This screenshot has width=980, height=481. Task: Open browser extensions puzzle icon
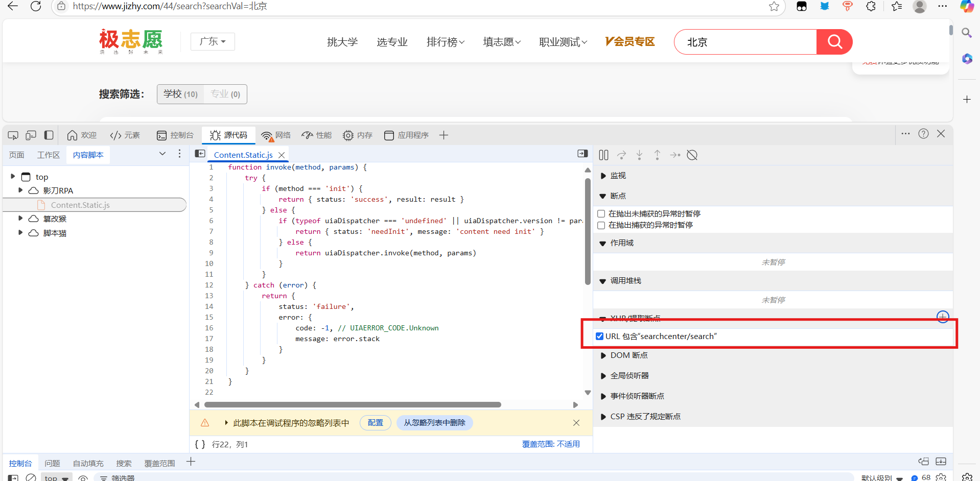(x=871, y=6)
